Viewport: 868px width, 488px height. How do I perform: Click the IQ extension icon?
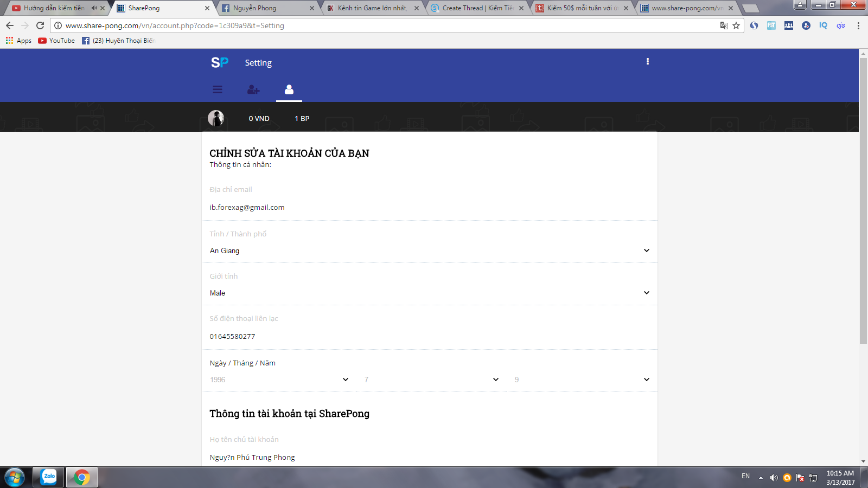tap(824, 25)
